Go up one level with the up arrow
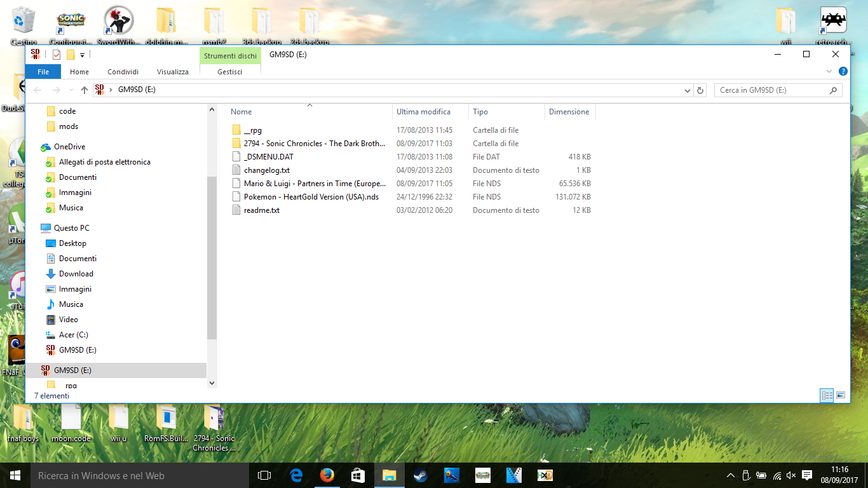868x488 pixels. coord(85,90)
